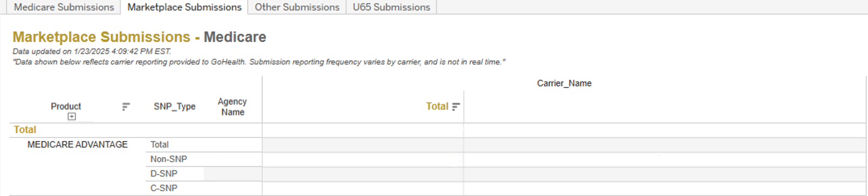
Task: Click the sort icon beside the Total column header
Action: (456, 107)
